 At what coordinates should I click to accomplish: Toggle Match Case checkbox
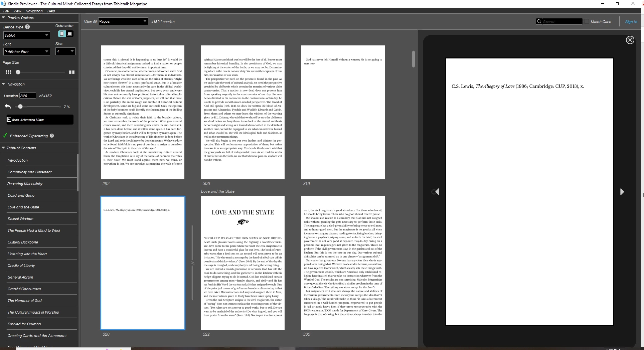586,21
